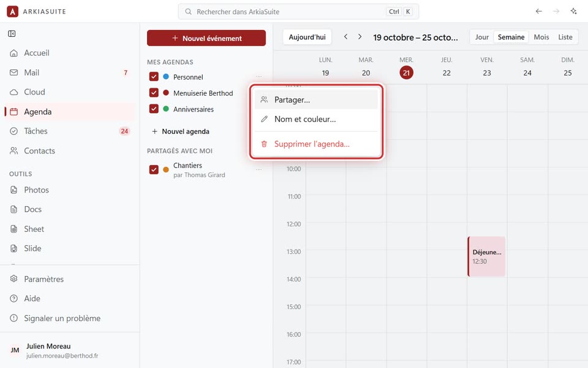The image size is (588, 368).
Task: Click the Anniversaires agenda name
Action: 194,109
